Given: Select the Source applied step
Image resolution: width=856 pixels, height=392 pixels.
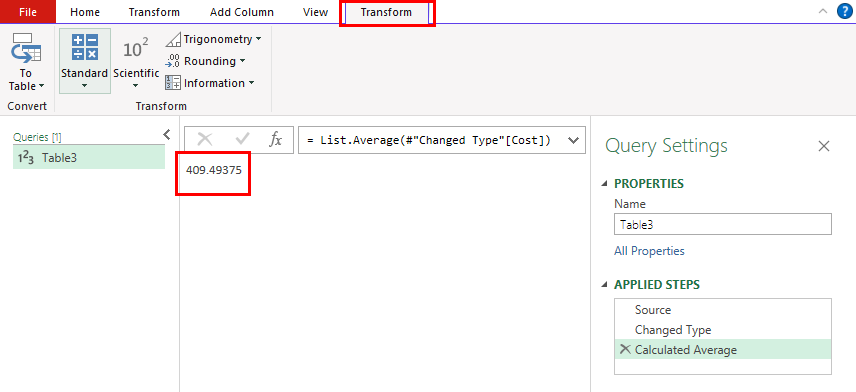Looking at the screenshot, I should click(x=723, y=310).
